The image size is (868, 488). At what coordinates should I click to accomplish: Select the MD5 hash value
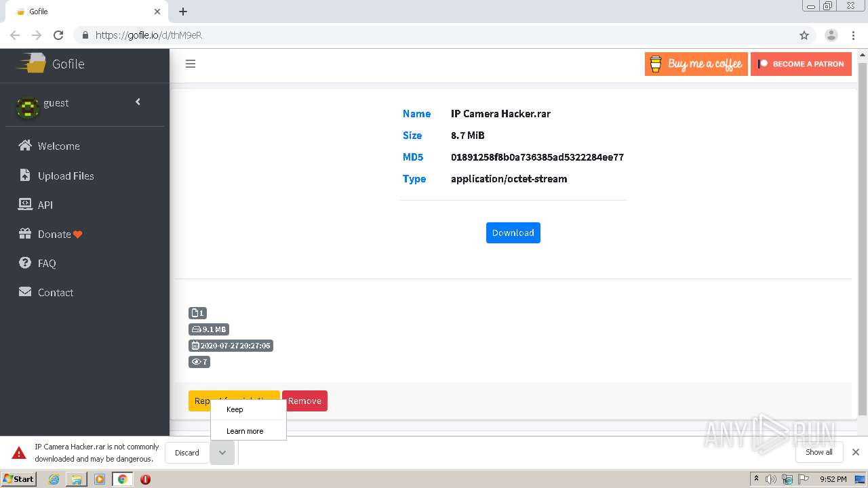(537, 157)
